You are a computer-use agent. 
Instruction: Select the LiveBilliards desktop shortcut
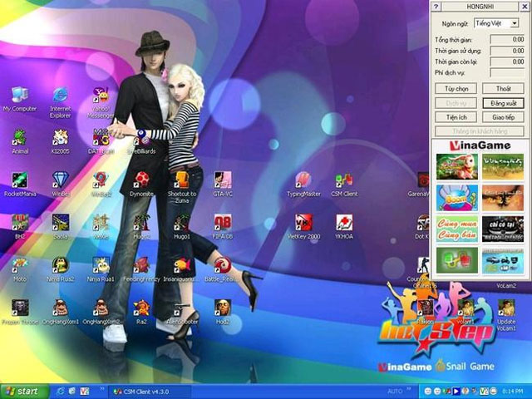click(x=141, y=142)
